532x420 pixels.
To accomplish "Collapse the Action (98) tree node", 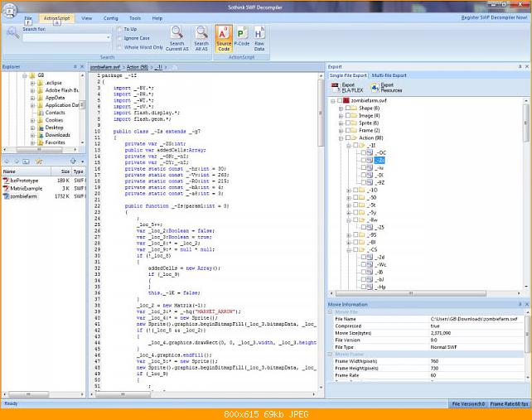I will coord(341,138).
